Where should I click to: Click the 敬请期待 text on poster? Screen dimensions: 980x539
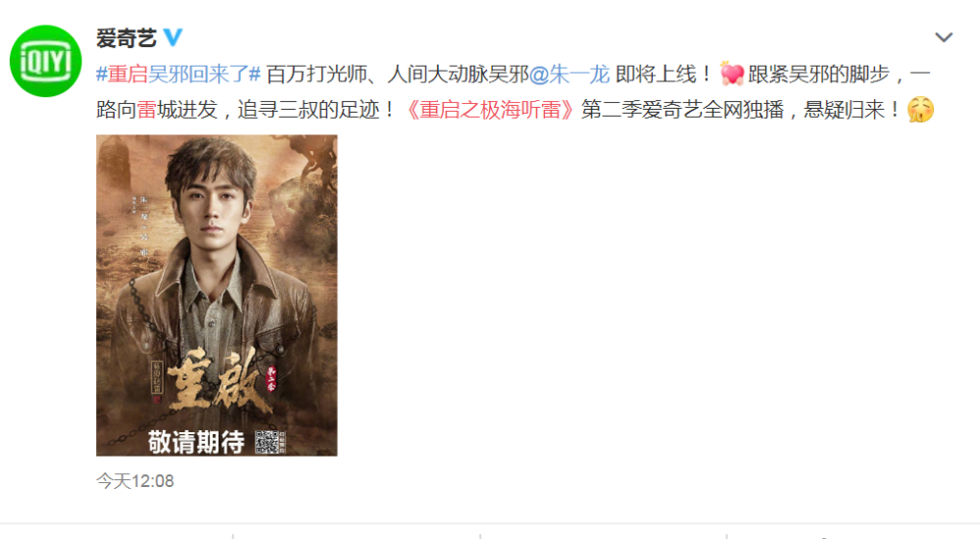coord(196,442)
